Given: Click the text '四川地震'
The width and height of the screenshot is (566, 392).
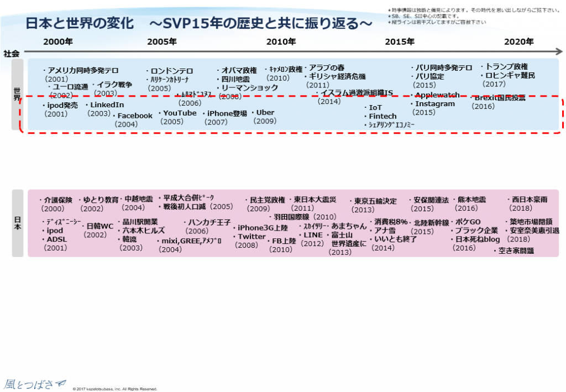Looking at the screenshot, I should (235, 79).
